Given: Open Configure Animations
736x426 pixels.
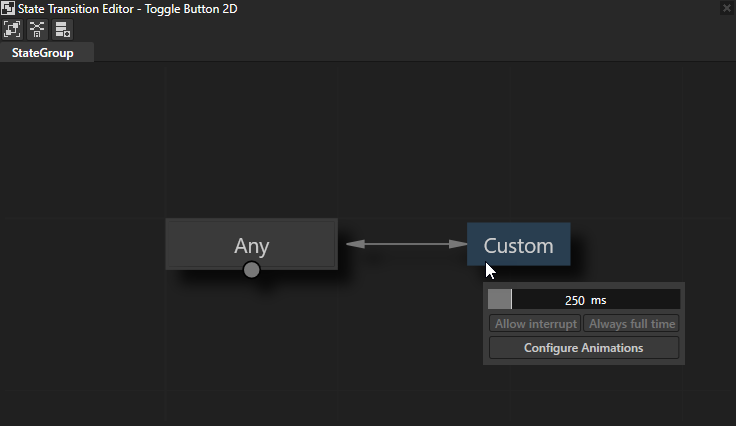Looking at the screenshot, I should tap(583, 348).
